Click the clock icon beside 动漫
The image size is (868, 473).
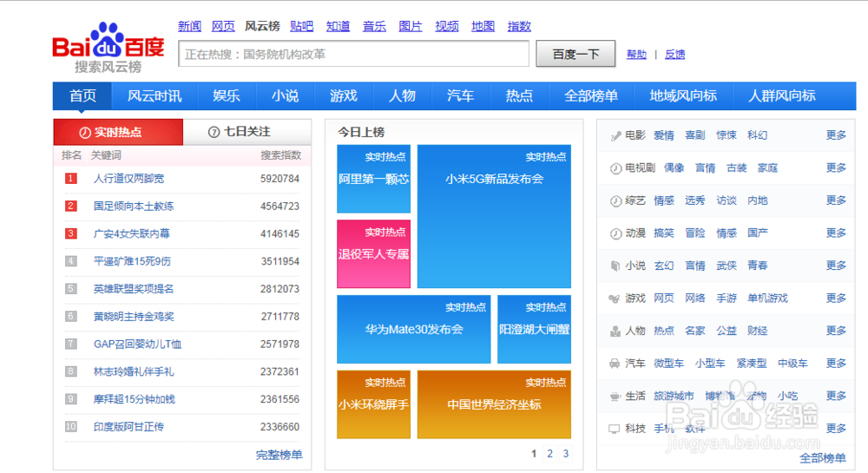click(x=615, y=233)
